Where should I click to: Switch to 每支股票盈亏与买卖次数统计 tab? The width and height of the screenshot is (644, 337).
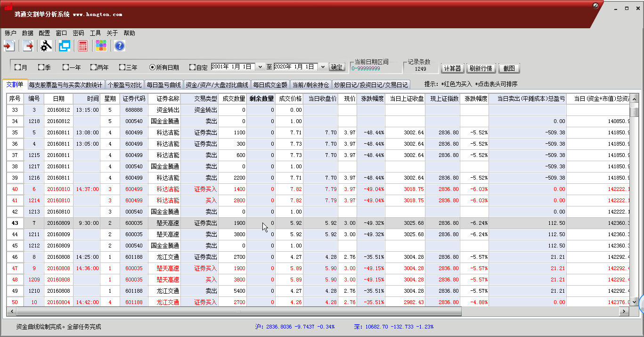tap(65, 85)
